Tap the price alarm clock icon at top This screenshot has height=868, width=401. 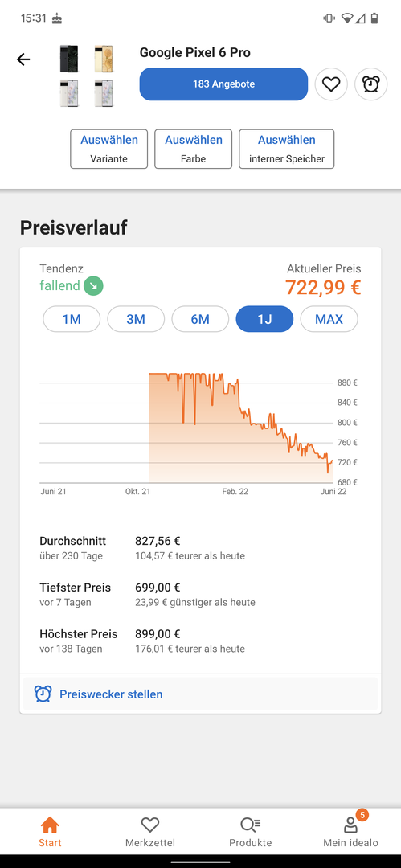371,84
